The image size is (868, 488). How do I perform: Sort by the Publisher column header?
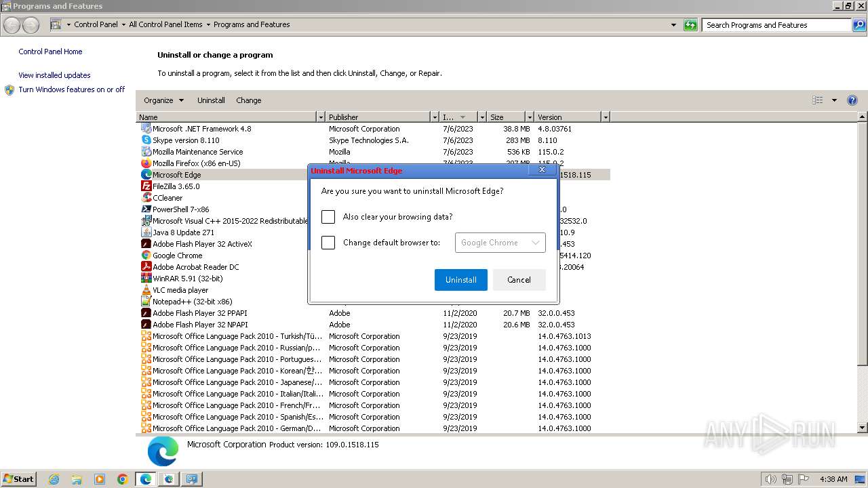click(x=377, y=117)
